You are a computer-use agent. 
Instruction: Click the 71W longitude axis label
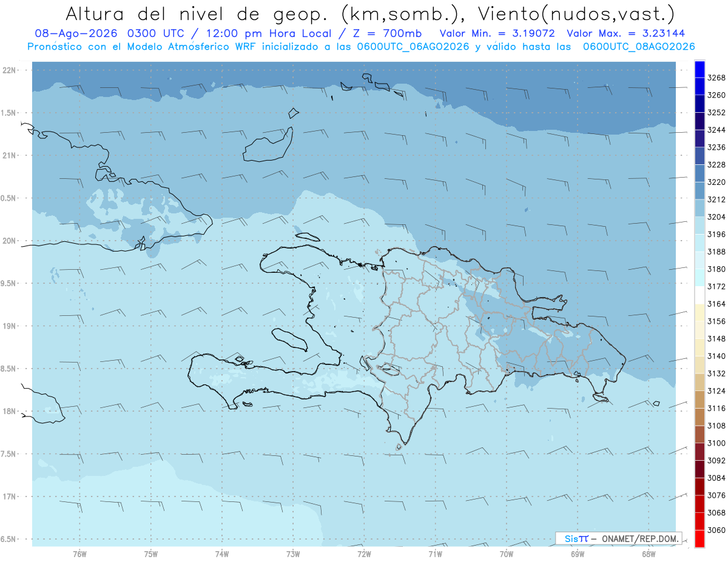coord(435,553)
